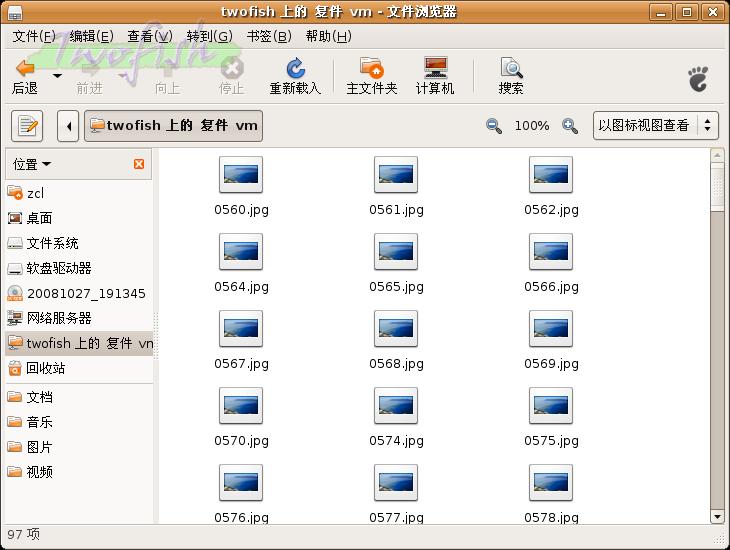Click the 重新载入 reload icon
Image resolution: width=730 pixels, height=550 pixels.
pyautogui.click(x=295, y=68)
